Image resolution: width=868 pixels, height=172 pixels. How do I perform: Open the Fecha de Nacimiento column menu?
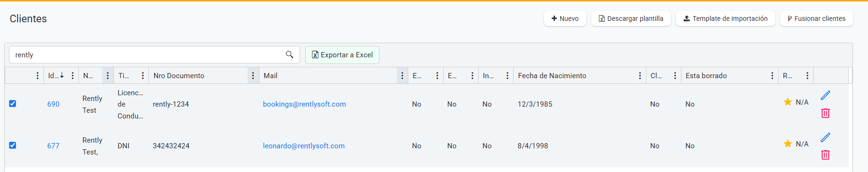tap(640, 75)
